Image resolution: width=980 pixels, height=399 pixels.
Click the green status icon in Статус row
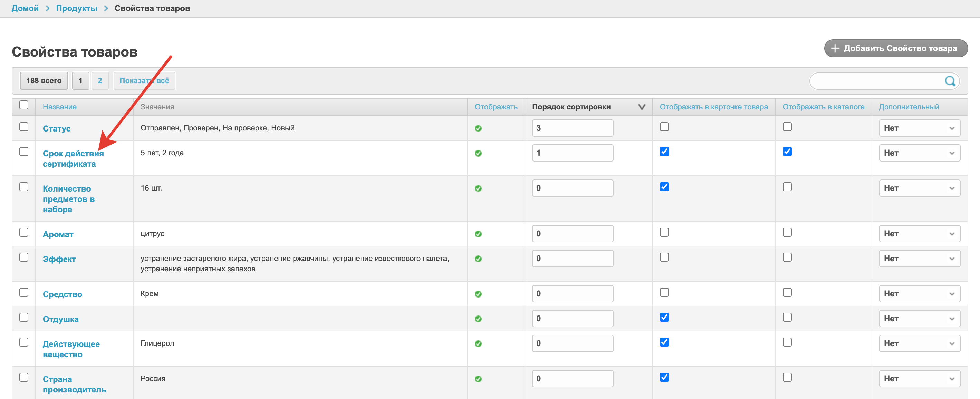click(478, 128)
